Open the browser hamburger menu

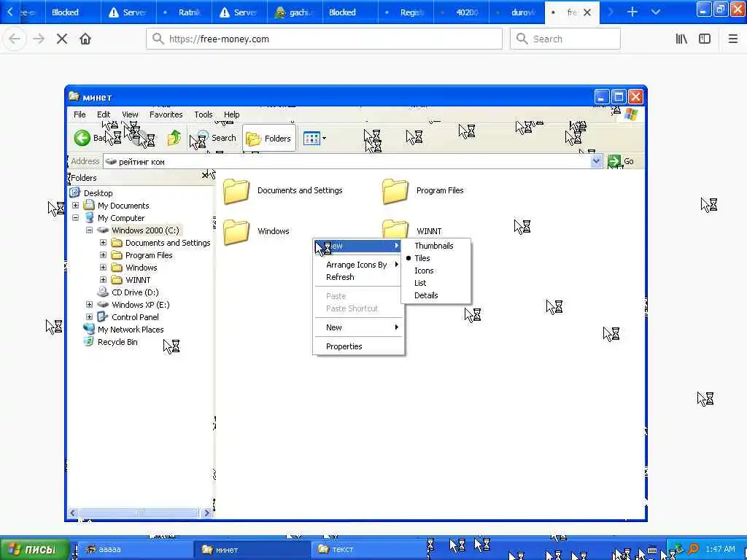coord(733,39)
